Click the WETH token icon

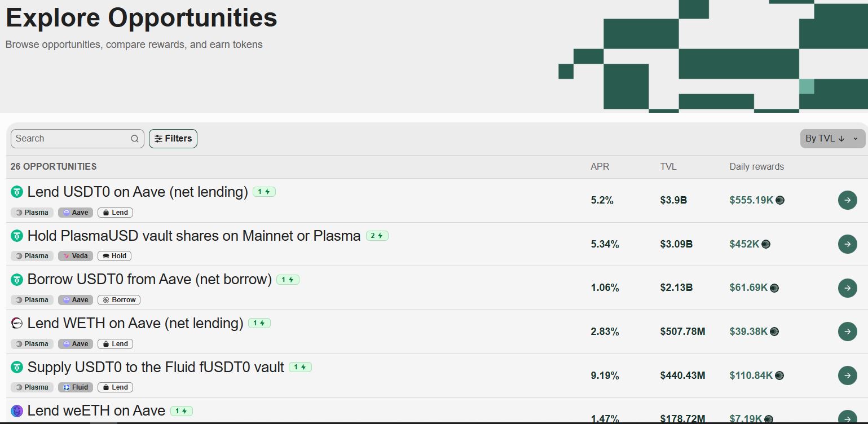17,323
